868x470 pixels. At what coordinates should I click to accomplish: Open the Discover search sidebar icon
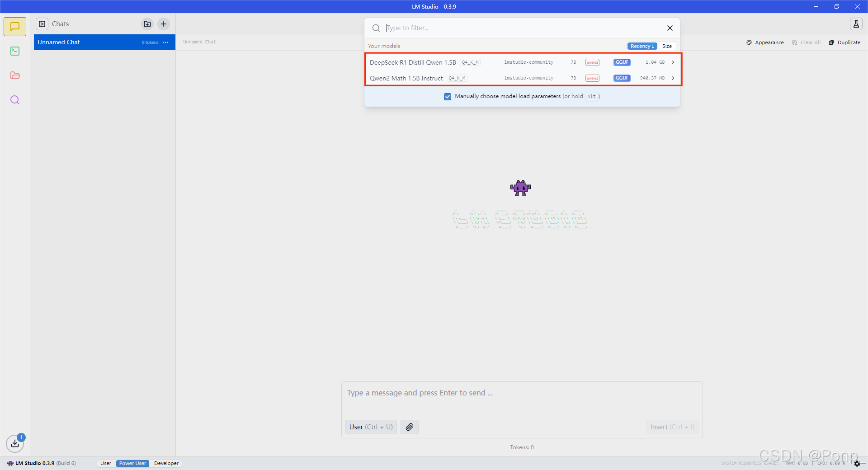coord(15,100)
